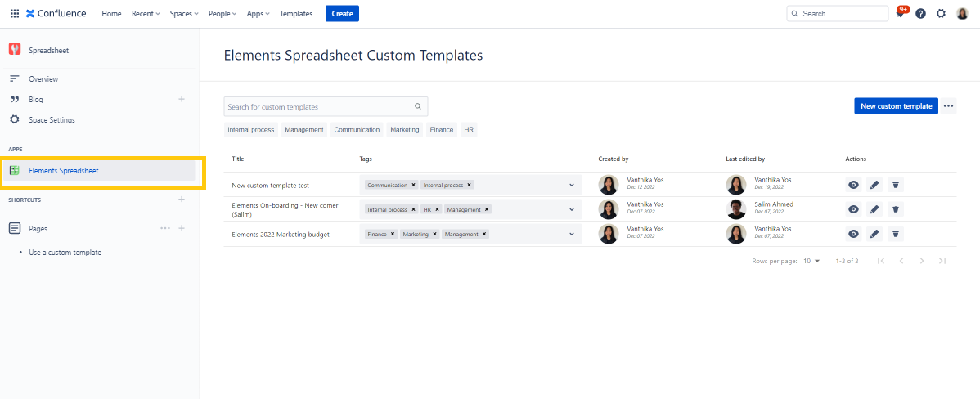The width and height of the screenshot is (980, 399).
Task: Open the notifications bell
Action: click(900, 14)
